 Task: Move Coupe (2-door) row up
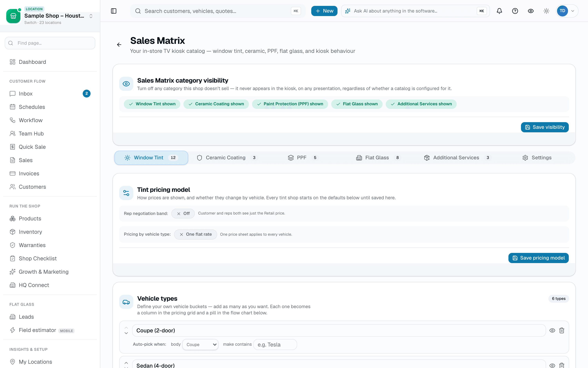coord(126,328)
